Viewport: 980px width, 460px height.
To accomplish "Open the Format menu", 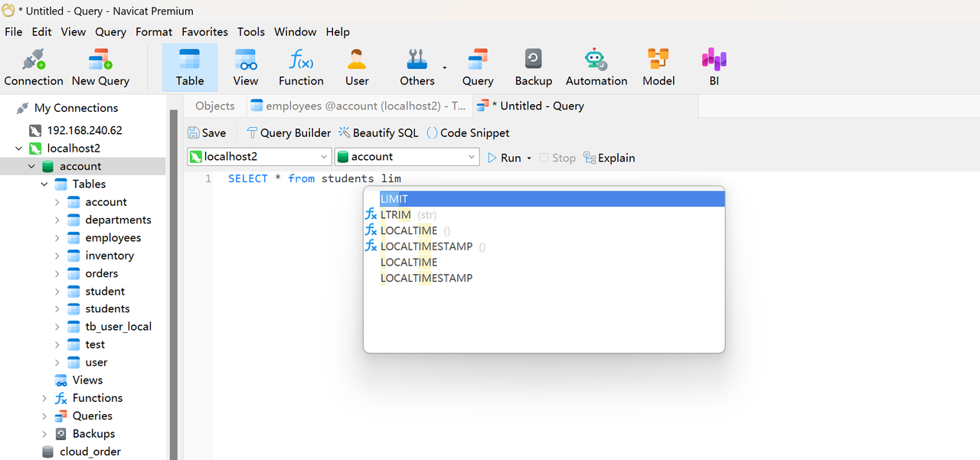I will click(154, 31).
